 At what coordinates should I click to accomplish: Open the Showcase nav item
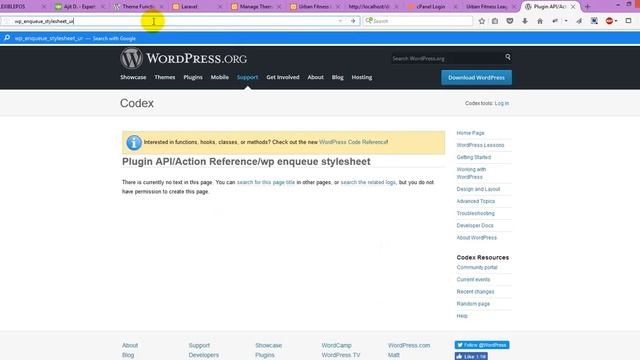tap(133, 77)
